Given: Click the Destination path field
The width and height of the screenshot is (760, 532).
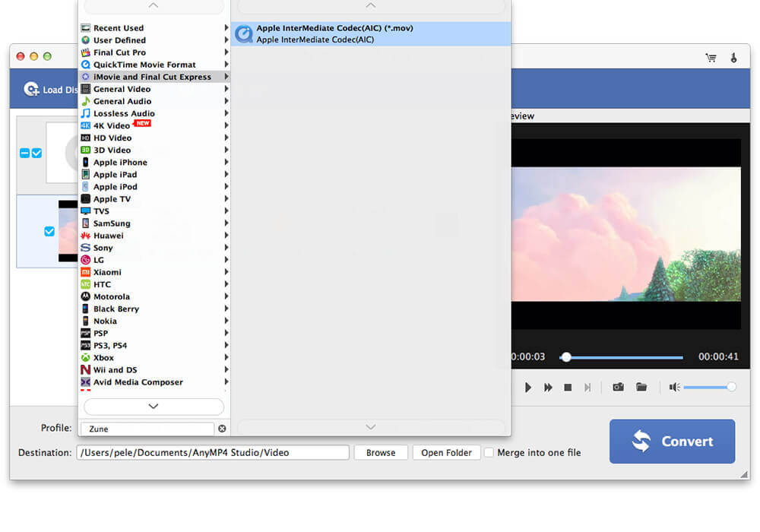Looking at the screenshot, I should [213, 452].
